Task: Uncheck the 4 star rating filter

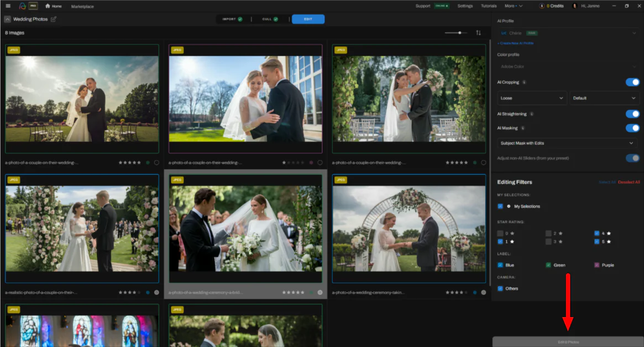Action: 597,233
